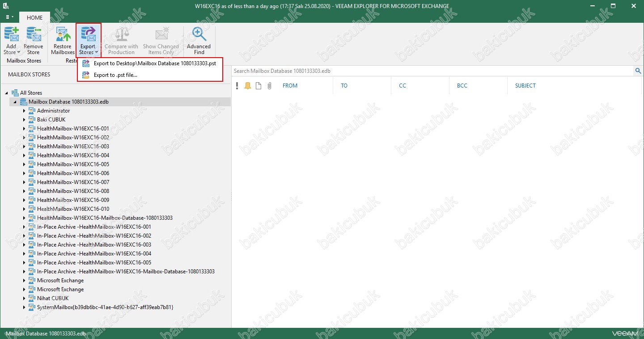This screenshot has width=644, height=339.
Task: Sort by the FROM column header
Action: (x=290, y=86)
